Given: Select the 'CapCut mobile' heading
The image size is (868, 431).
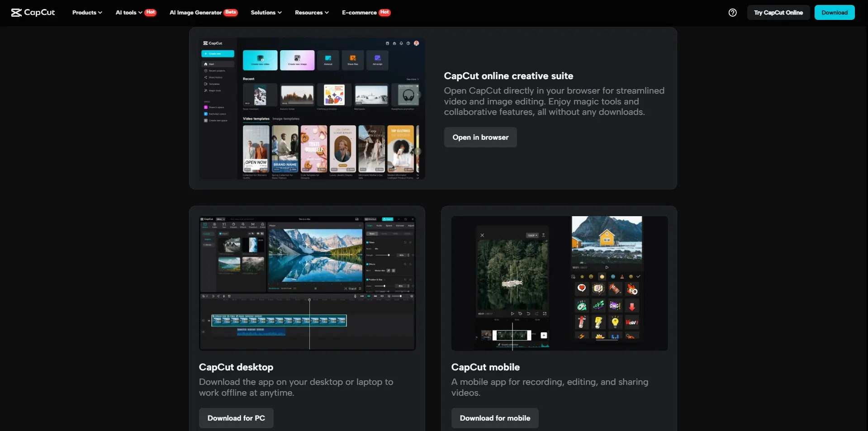Looking at the screenshot, I should point(485,367).
